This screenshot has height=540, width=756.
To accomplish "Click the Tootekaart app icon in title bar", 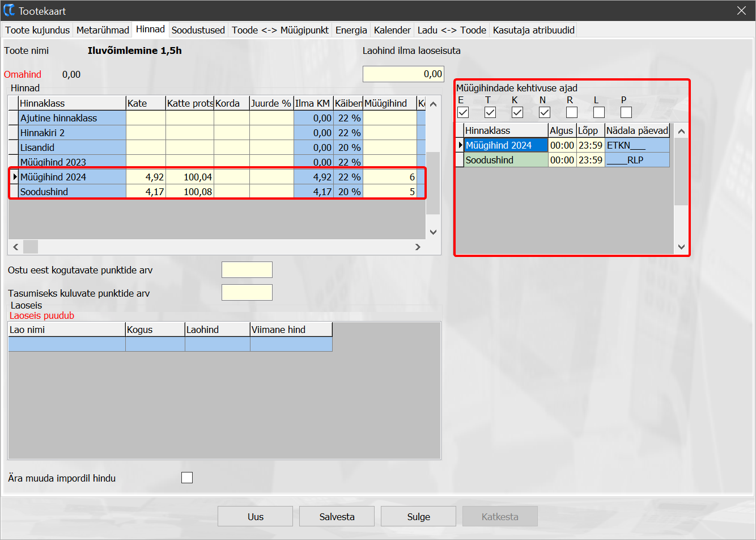I will [x=9, y=11].
